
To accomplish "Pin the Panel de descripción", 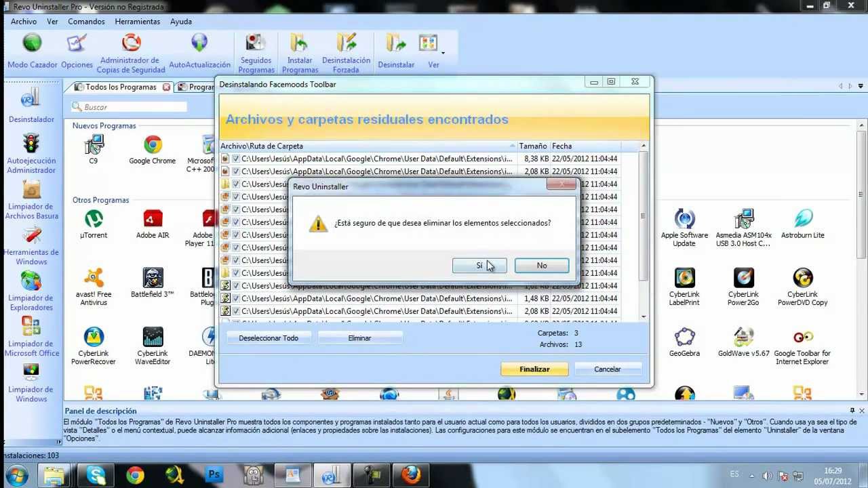I will [852, 411].
